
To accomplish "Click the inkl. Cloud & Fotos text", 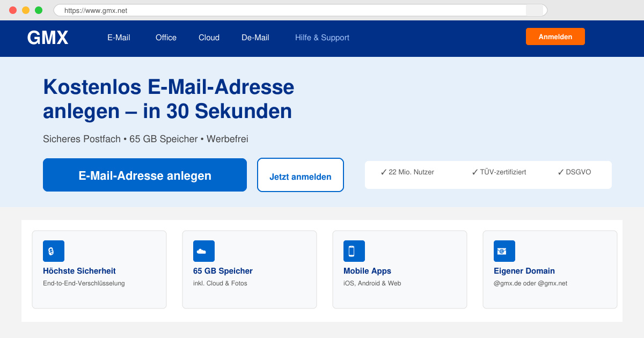I will [220, 283].
